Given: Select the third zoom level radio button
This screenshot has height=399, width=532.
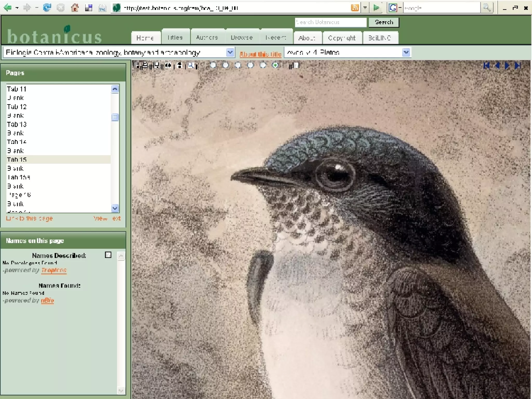Looking at the screenshot, I should (238, 65).
